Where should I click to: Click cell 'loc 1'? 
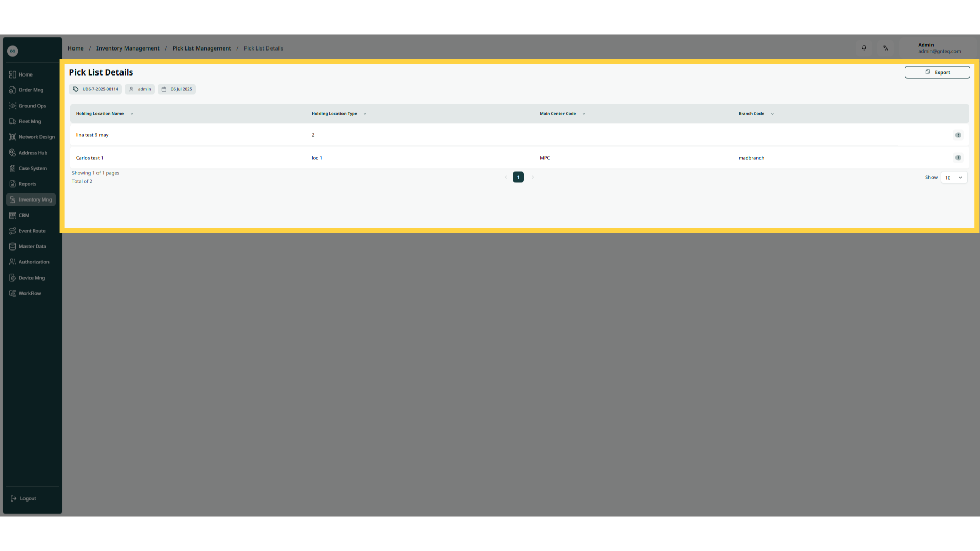[x=317, y=158]
